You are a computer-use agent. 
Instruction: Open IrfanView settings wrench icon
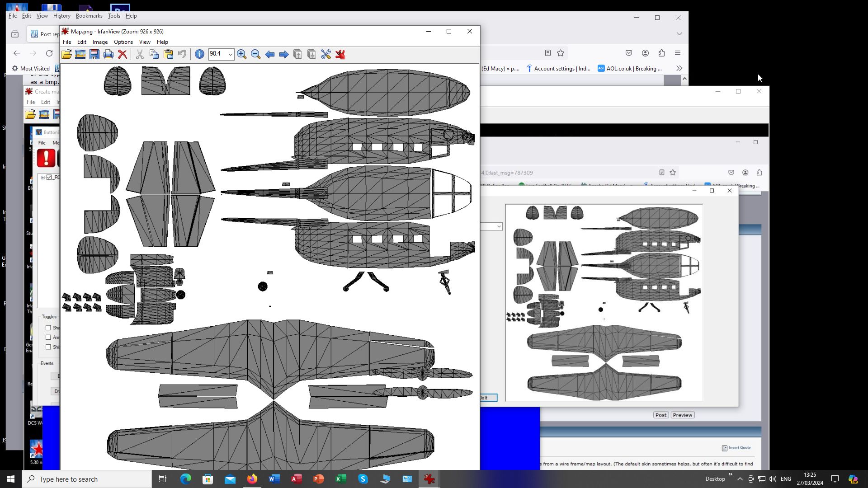(326, 54)
